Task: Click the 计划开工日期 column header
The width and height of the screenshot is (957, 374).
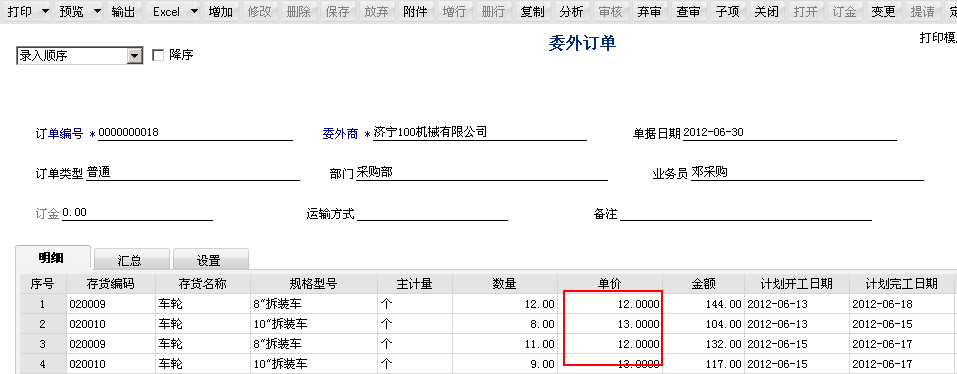Action: 796,284
